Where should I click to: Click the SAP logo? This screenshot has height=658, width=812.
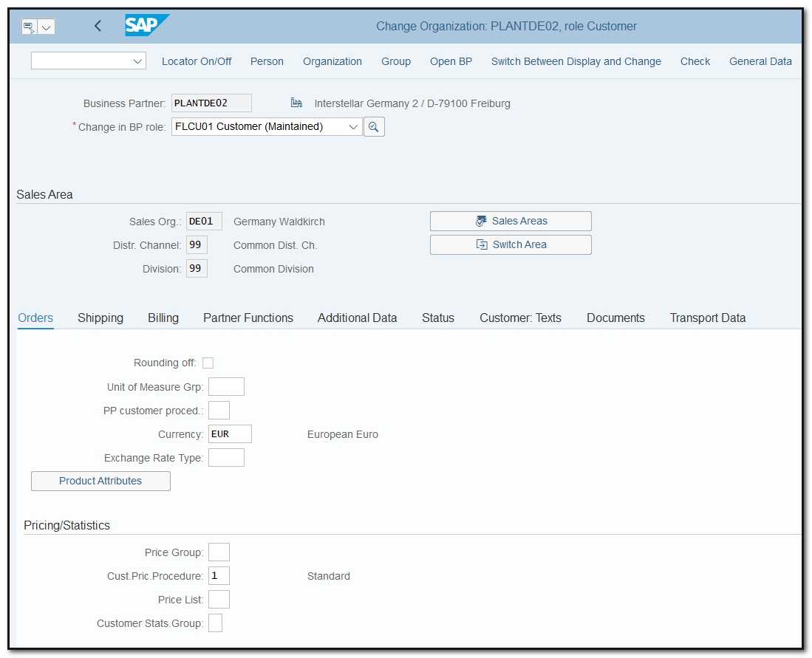pyautogui.click(x=146, y=25)
